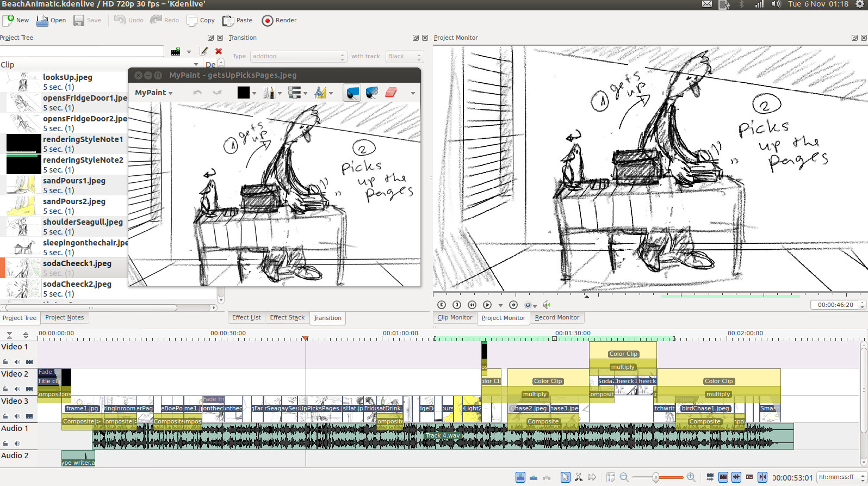Switch to the Project Notes tab
868x486 pixels.
pyautogui.click(x=65, y=317)
